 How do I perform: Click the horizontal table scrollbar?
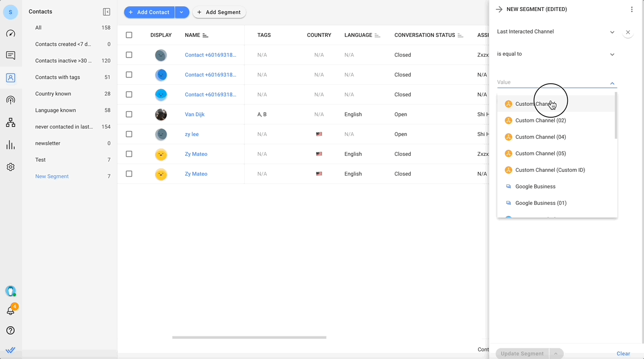249,337
